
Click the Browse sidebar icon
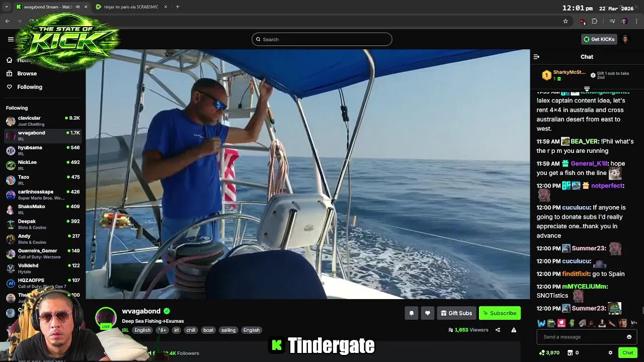coord(9,73)
